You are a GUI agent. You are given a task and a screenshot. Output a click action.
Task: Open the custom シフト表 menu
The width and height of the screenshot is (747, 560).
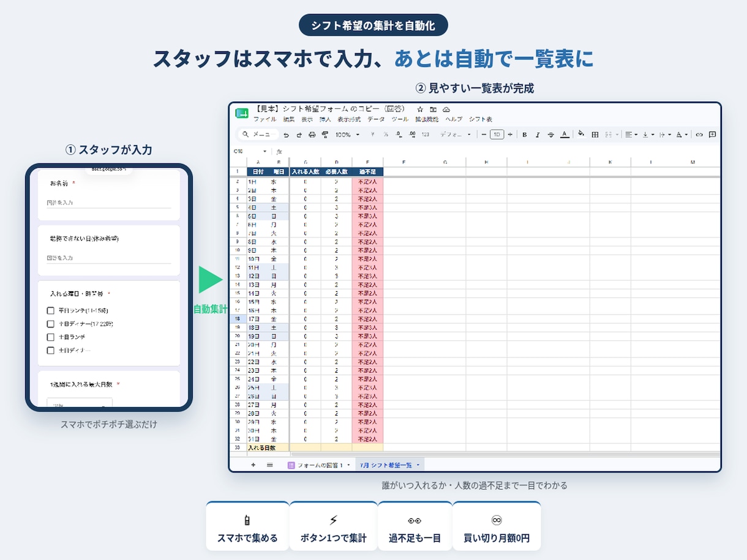(x=481, y=119)
